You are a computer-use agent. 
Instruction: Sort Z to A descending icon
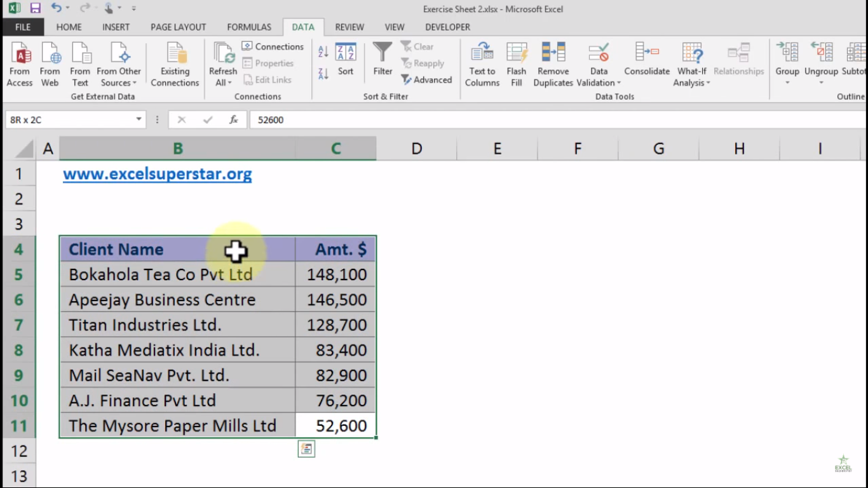coord(323,73)
